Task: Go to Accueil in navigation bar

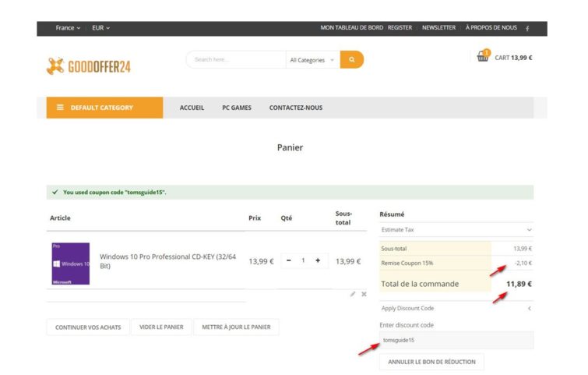Action: click(192, 108)
